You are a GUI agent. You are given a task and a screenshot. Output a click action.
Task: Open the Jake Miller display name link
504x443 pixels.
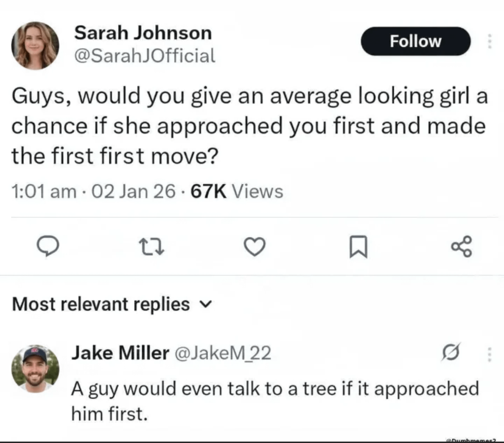click(120, 352)
